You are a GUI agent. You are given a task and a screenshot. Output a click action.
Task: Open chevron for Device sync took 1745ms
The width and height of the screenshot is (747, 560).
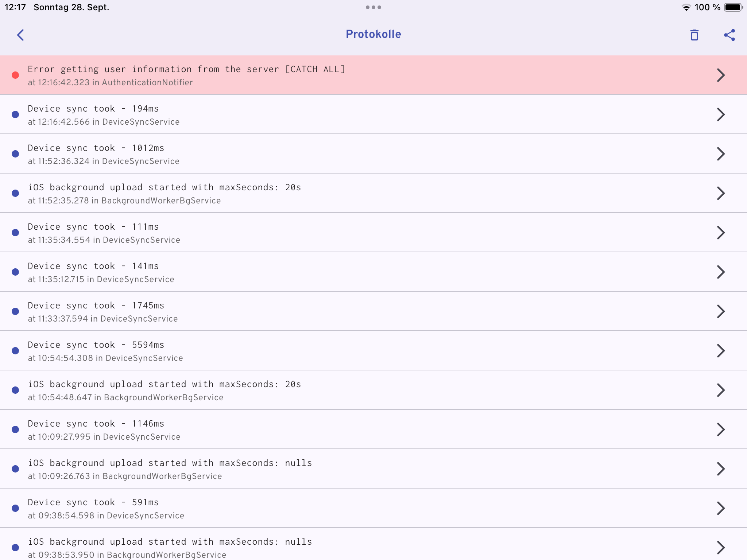pyautogui.click(x=720, y=311)
